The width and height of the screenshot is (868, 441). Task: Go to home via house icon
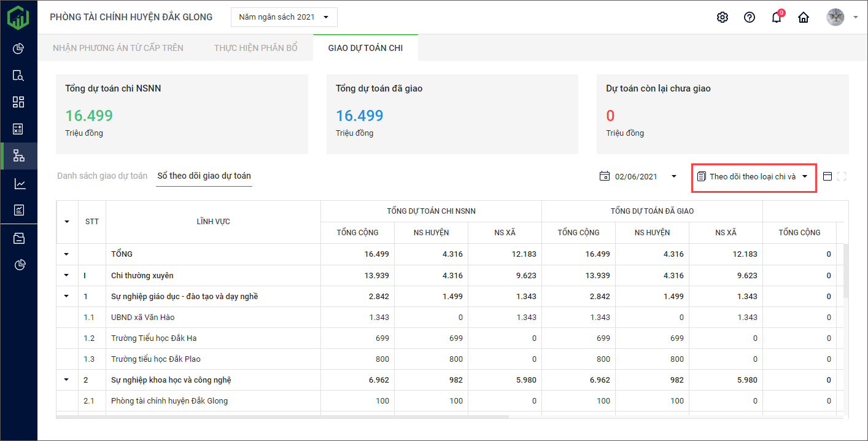point(803,17)
